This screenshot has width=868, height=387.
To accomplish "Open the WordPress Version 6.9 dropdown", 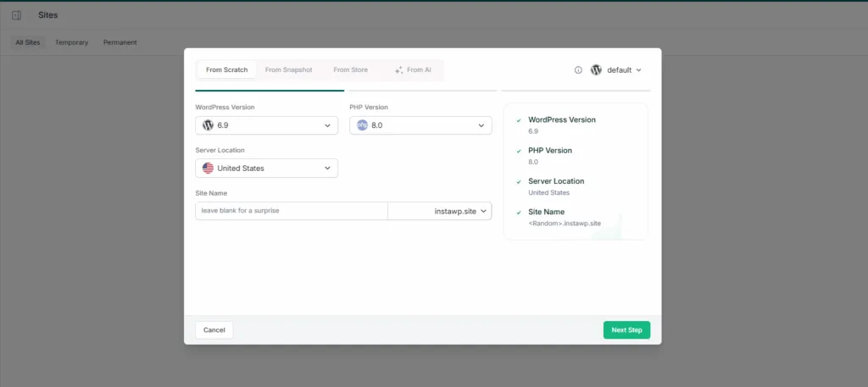I will (267, 125).
